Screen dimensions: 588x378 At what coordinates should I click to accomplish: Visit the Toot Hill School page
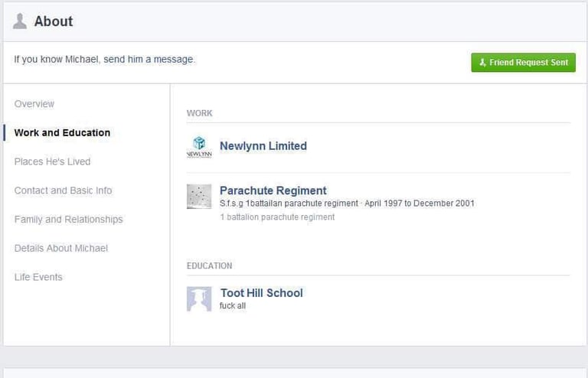261,292
